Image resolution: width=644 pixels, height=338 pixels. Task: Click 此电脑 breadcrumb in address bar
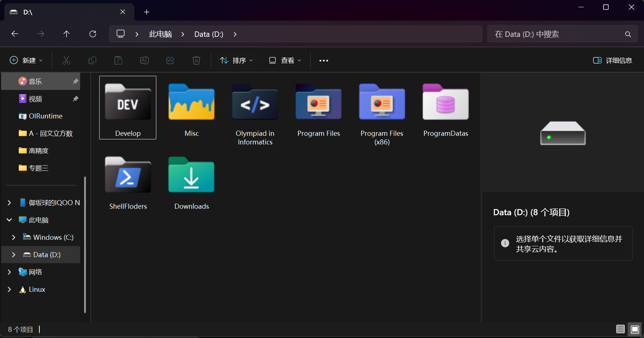[160, 34]
